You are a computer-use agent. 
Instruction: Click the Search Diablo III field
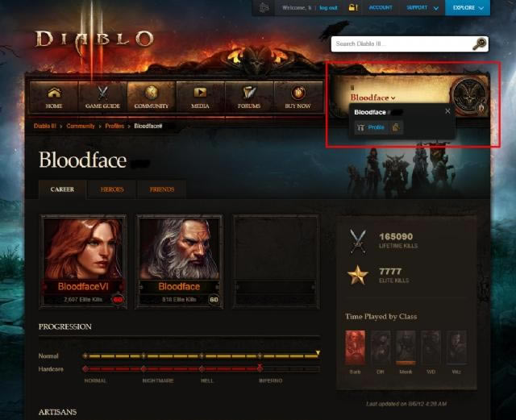point(402,44)
